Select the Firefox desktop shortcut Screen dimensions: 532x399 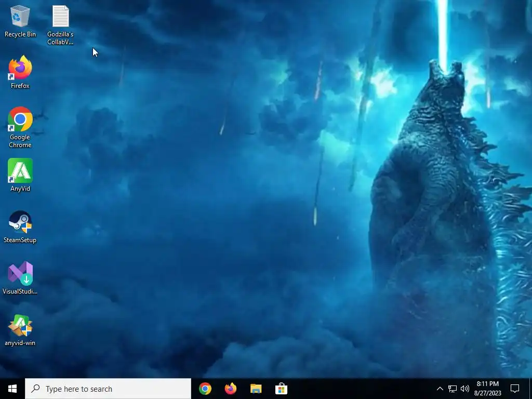(20, 72)
